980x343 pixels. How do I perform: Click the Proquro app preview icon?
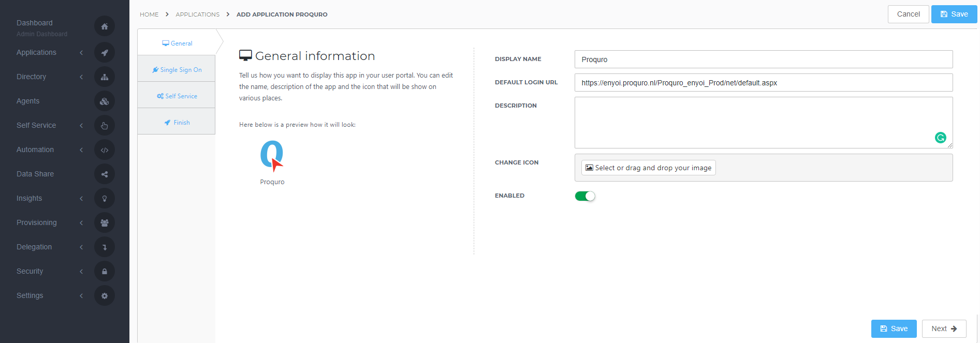point(272,156)
